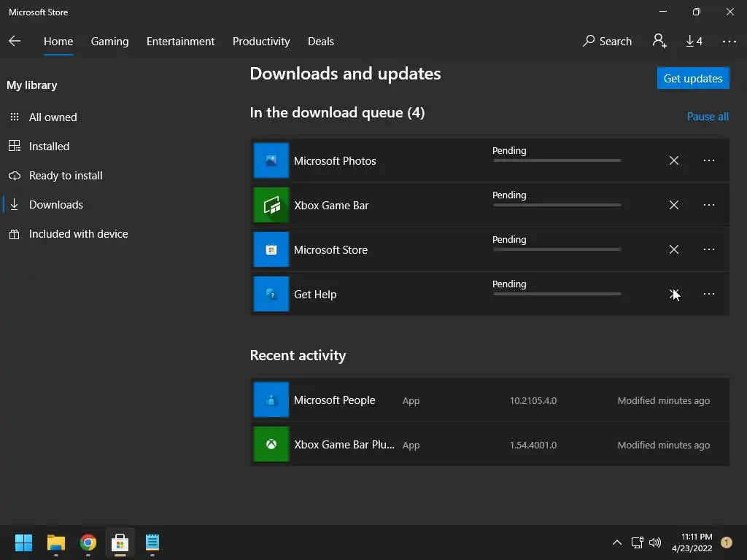Click the volume speaker tray icon

655,542
